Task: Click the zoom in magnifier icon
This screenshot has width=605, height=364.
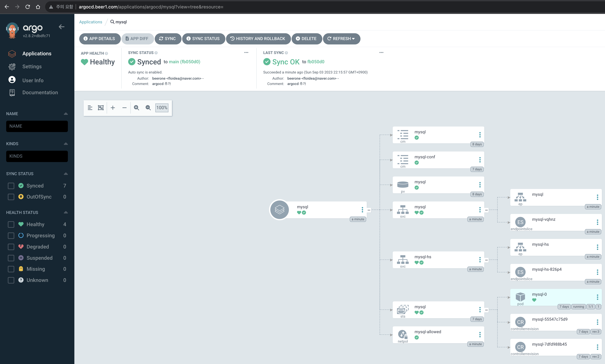Action: [x=137, y=108]
